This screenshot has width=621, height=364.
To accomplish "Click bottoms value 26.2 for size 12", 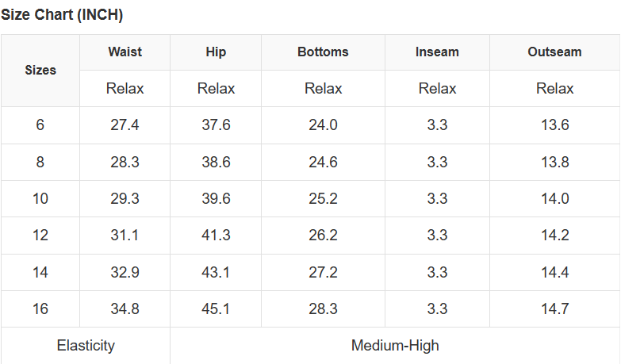I will (323, 236).
